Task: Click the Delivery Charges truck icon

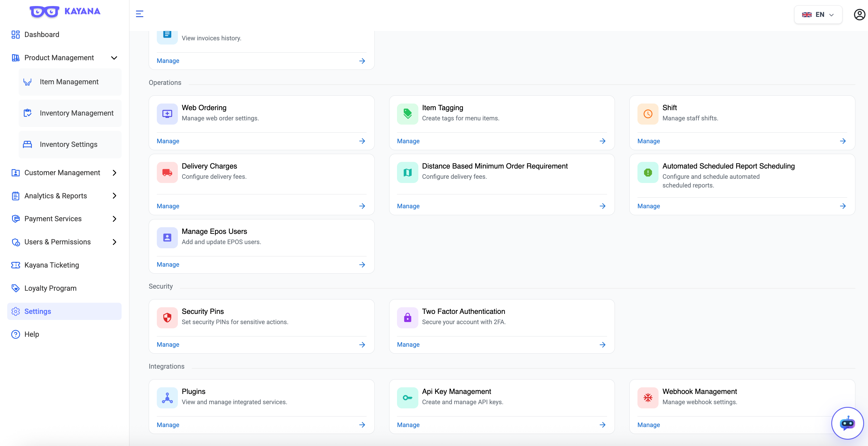Action: (167, 172)
